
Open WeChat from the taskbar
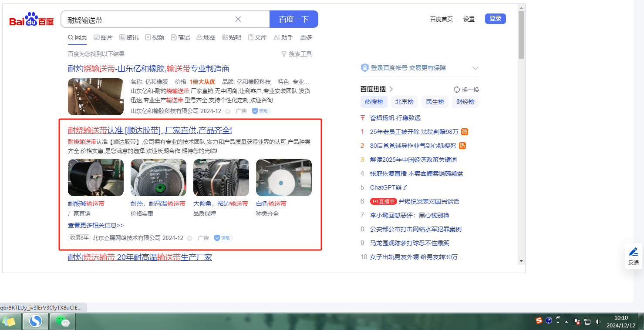[x=63, y=321]
